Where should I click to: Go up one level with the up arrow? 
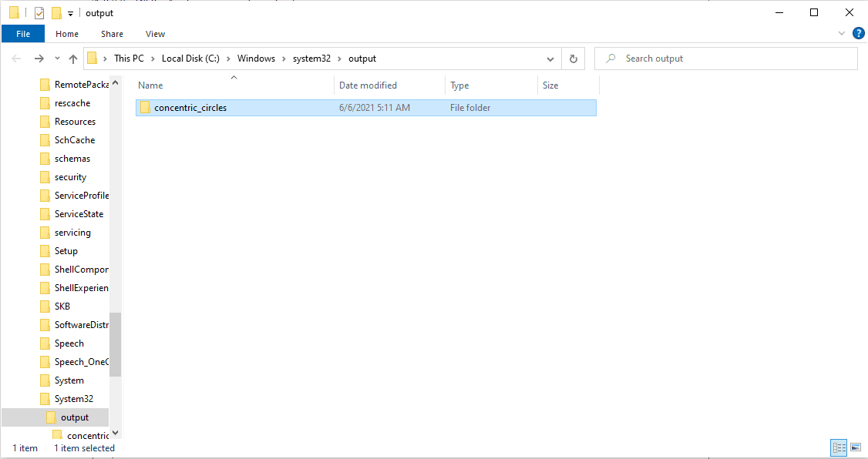(x=73, y=59)
